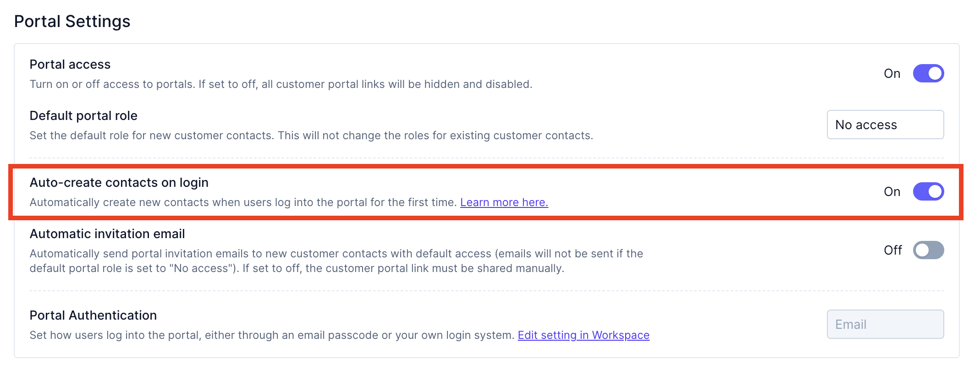The width and height of the screenshot is (980, 381).
Task: Click the Automatic invitation email description paragraph
Action: 336,261
